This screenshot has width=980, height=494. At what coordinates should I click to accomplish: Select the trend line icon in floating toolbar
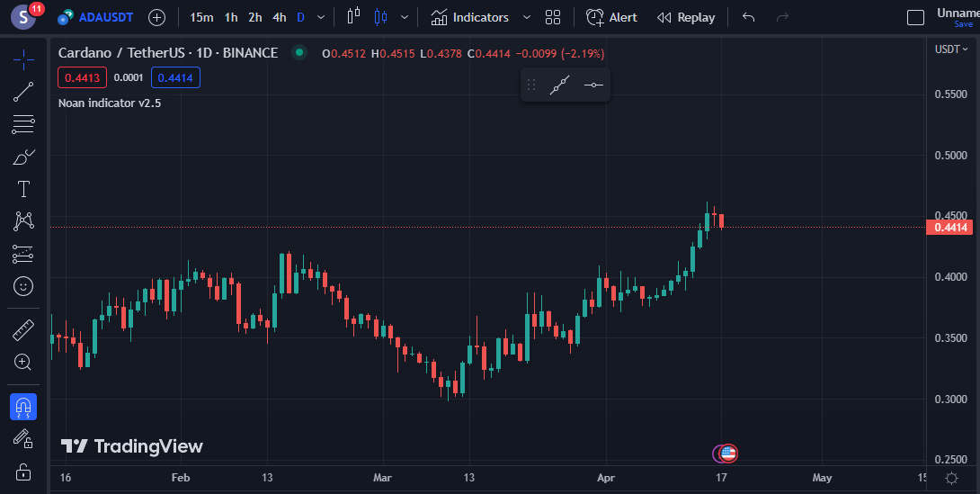560,85
